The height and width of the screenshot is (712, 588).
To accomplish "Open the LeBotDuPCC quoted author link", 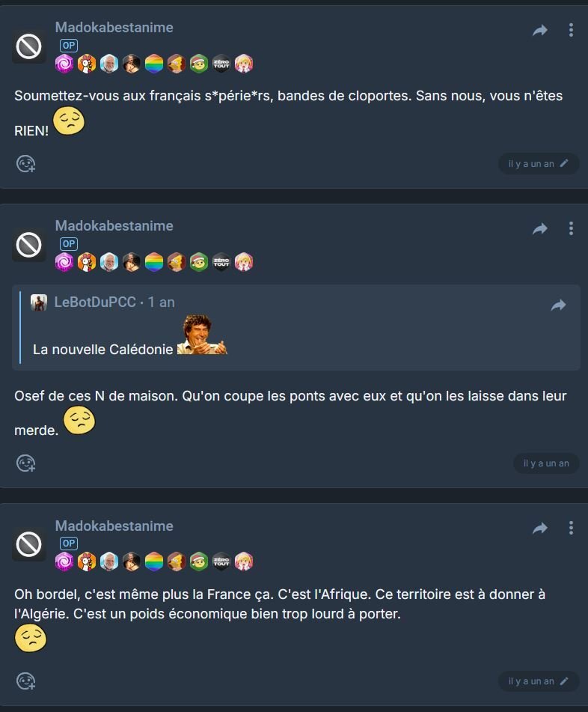I will (95, 302).
